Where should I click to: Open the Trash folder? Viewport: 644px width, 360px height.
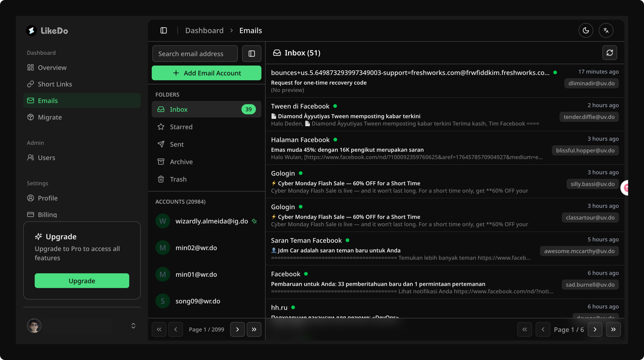(178, 179)
